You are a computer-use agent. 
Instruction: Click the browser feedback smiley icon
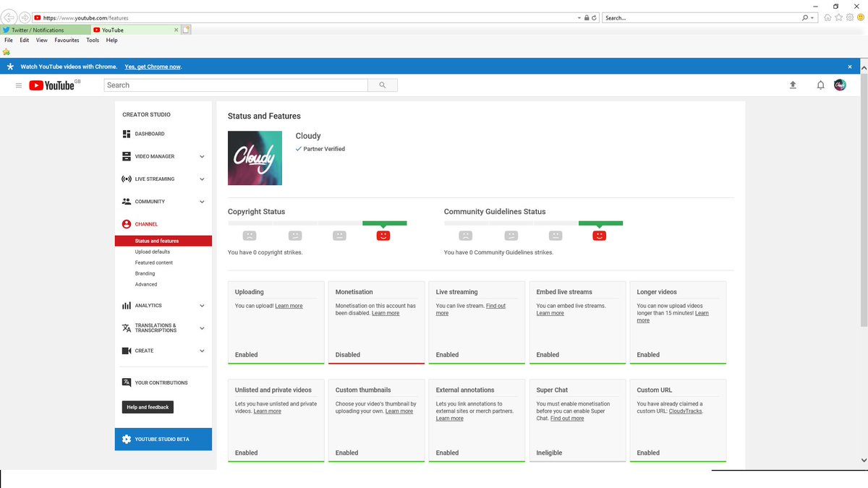point(861,17)
